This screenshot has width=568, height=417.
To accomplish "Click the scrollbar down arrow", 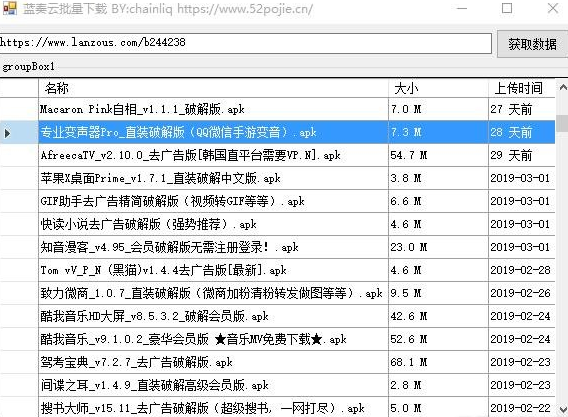I will [563, 409].
